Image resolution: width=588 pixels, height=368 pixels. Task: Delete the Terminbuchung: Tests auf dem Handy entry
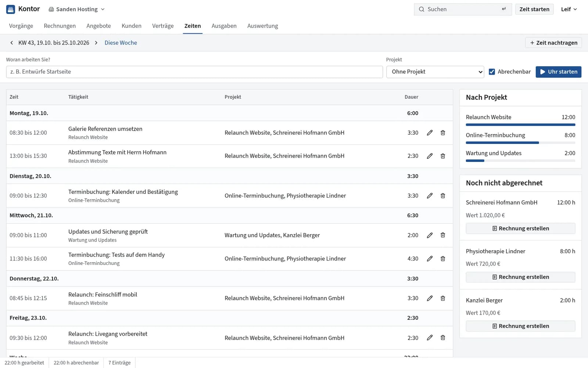[443, 259]
